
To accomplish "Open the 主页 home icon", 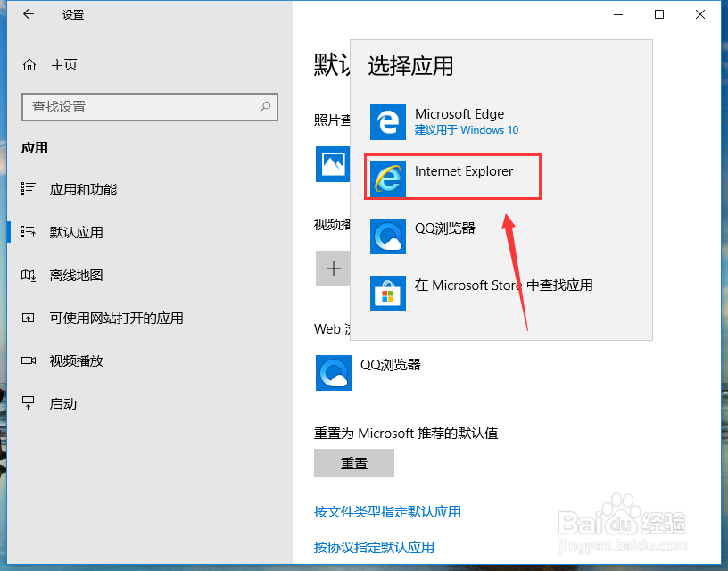I will pos(29,65).
